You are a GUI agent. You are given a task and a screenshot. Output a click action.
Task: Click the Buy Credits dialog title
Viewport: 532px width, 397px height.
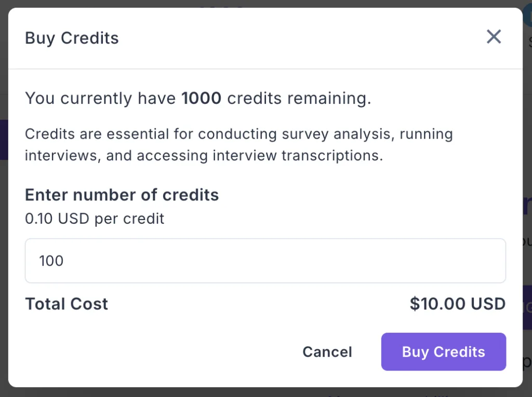72,38
